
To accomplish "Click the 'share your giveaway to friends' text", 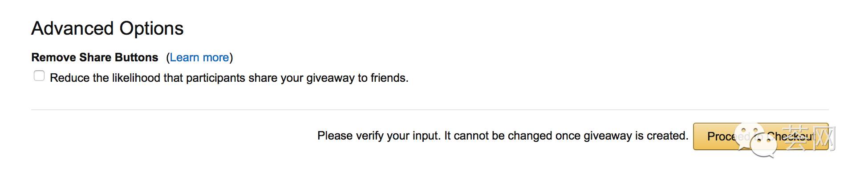I will (x=329, y=78).
